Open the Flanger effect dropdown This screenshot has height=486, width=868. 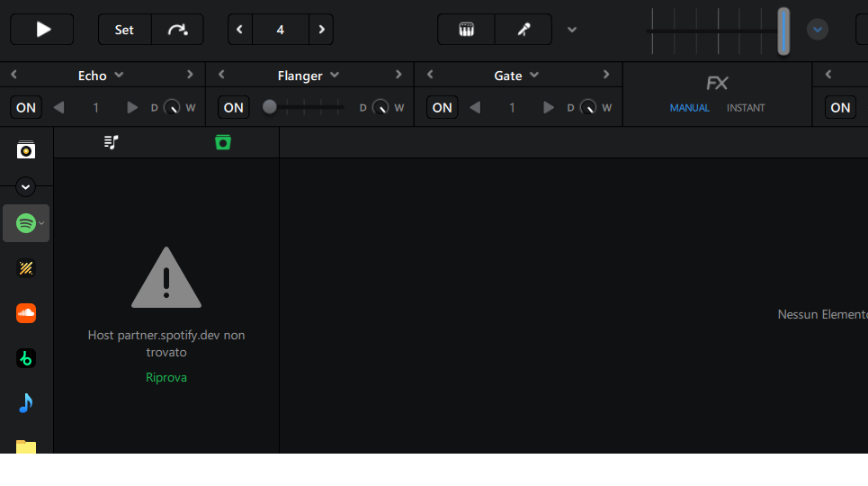click(x=309, y=76)
